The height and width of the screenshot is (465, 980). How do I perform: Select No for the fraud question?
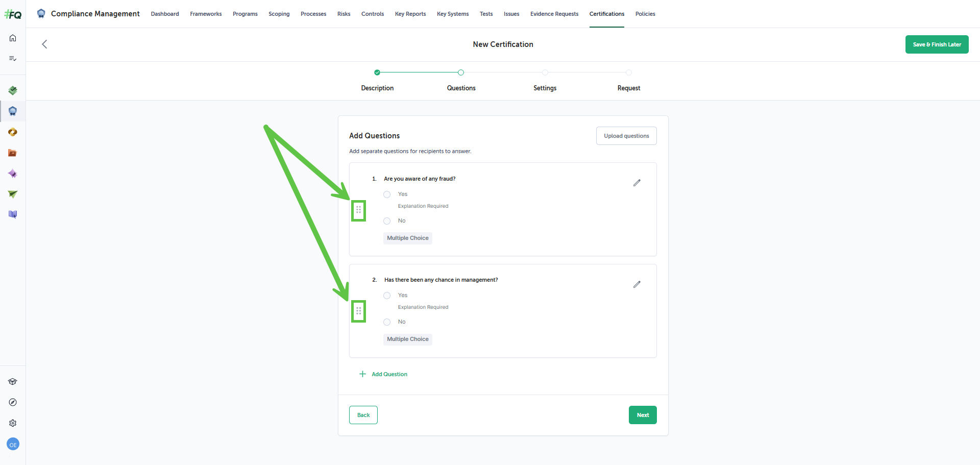387,221
